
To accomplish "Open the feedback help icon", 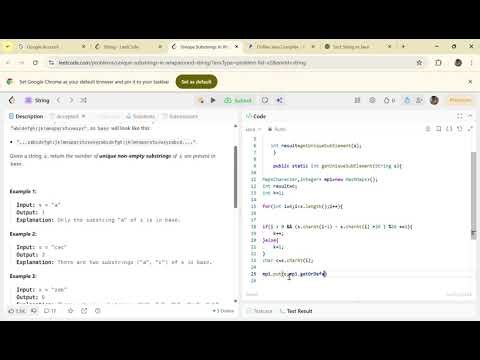I will 98,311.
